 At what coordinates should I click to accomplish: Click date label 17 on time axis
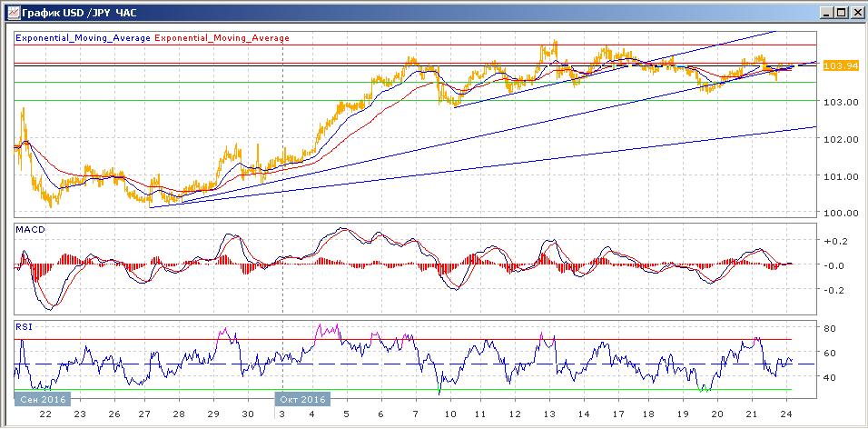618,414
